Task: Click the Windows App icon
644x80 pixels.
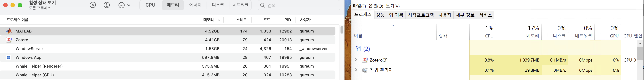Action: point(9,57)
